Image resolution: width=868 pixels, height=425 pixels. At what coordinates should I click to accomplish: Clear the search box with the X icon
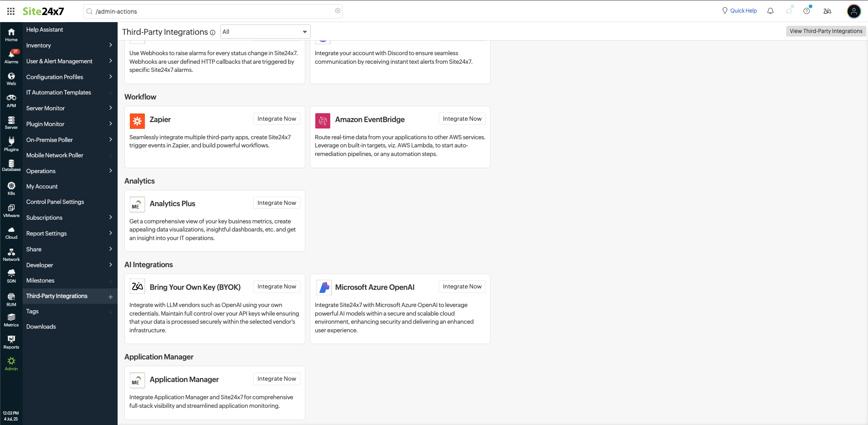pyautogui.click(x=337, y=11)
